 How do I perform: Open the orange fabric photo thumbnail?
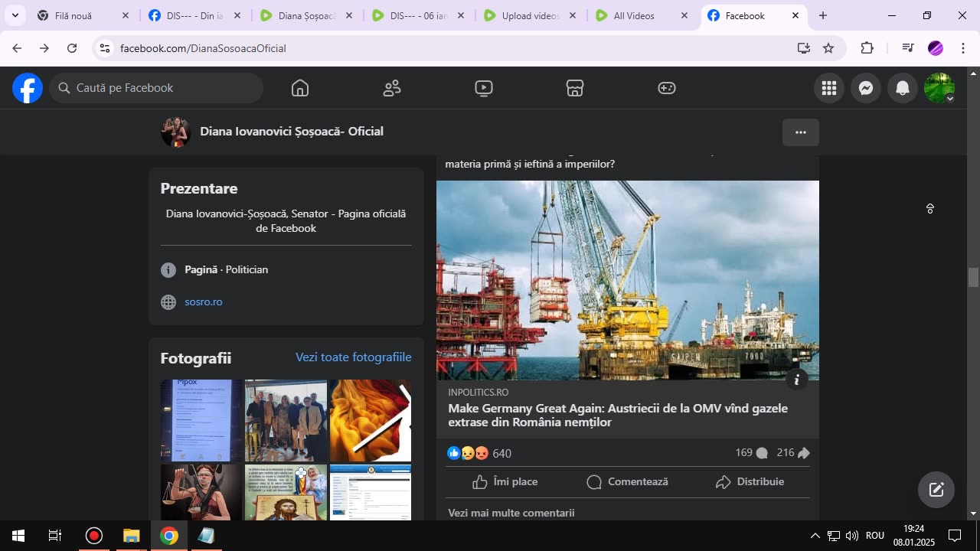pos(371,420)
